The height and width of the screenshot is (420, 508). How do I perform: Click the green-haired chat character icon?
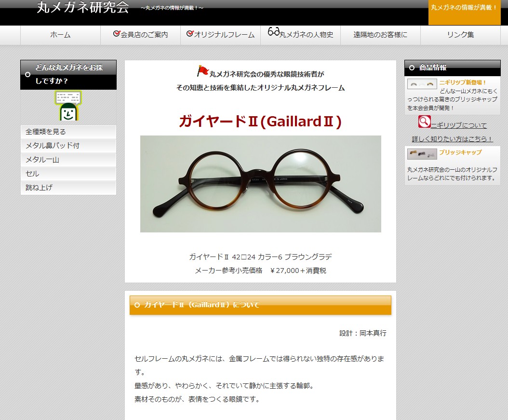[68, 106]
